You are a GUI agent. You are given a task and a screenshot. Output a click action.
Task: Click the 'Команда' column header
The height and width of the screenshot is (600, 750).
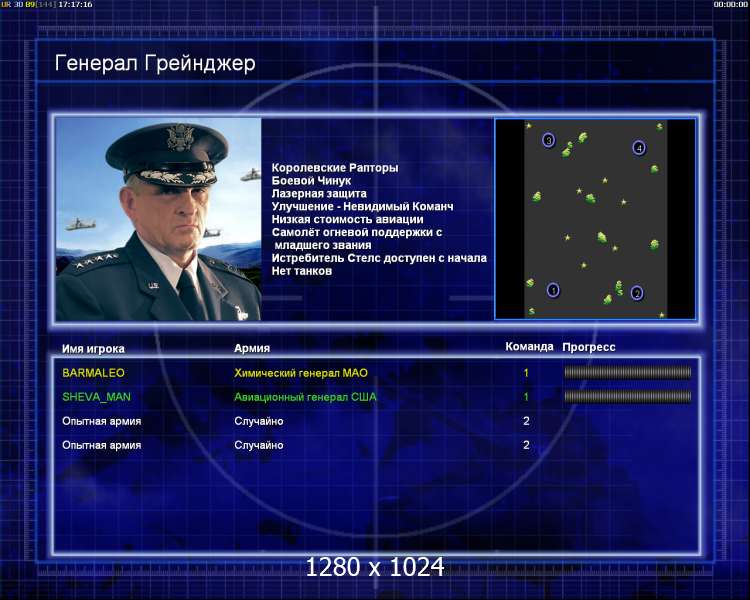529,347
